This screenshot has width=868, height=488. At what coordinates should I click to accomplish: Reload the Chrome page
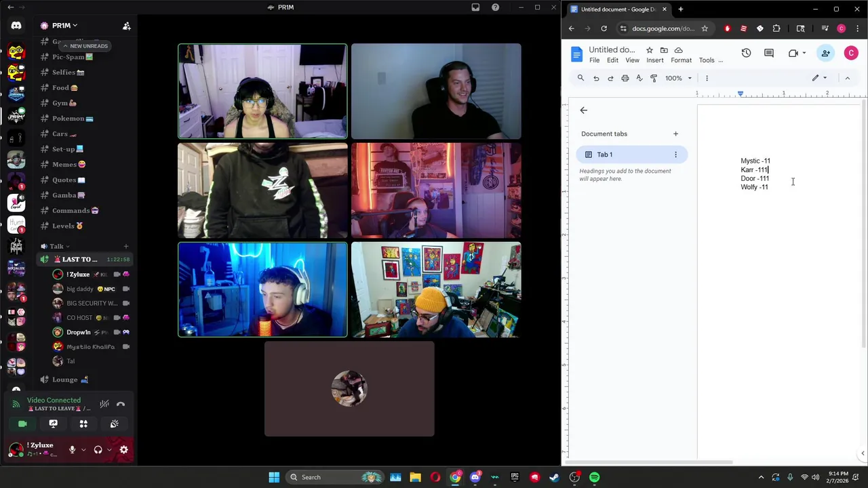tap(604, 28)
